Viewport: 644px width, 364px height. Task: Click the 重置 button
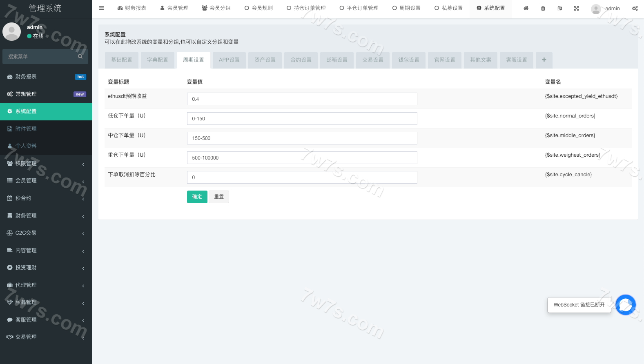[219, 197]
